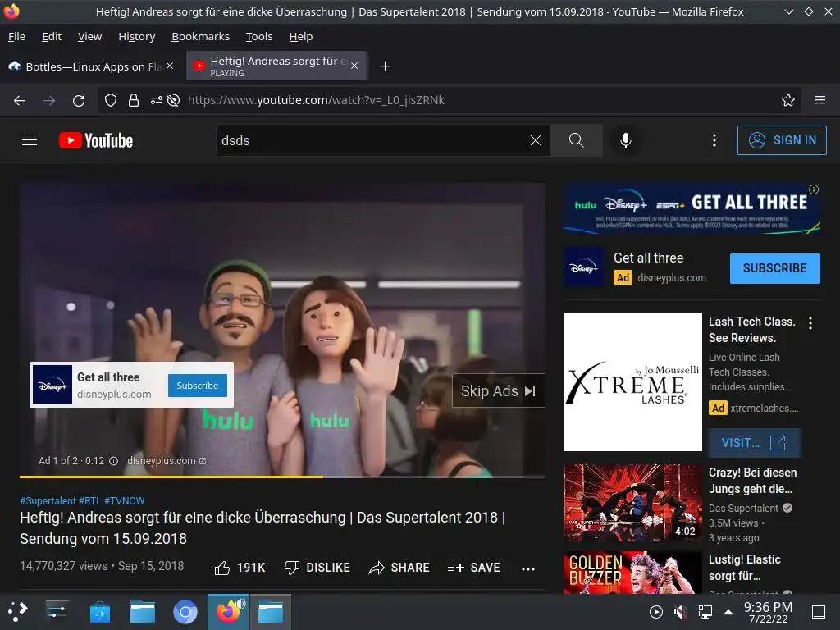Open the KDE application launcher
840x630 pixels.
click(x=18, y=611)
